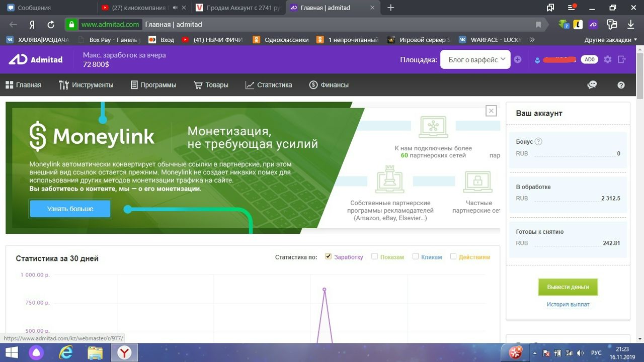644x362 pixels.
Task: Click the Admitad logo in header
Action: (36, 59)
